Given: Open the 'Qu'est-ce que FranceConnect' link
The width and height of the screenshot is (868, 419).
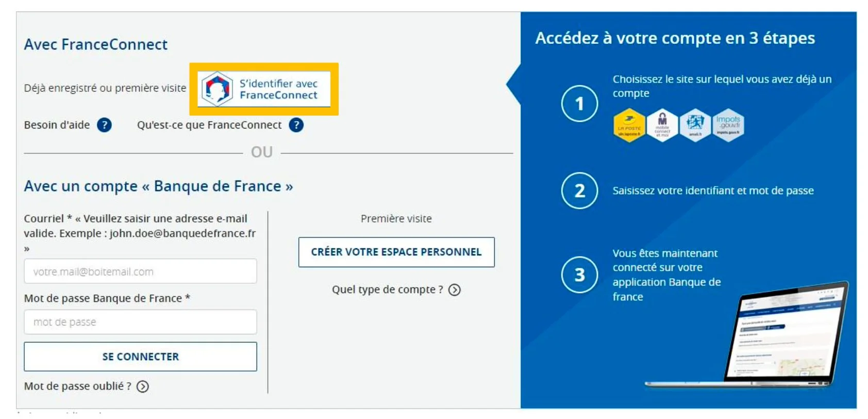Looking at the screenshot, I should [x=208, y=125].
